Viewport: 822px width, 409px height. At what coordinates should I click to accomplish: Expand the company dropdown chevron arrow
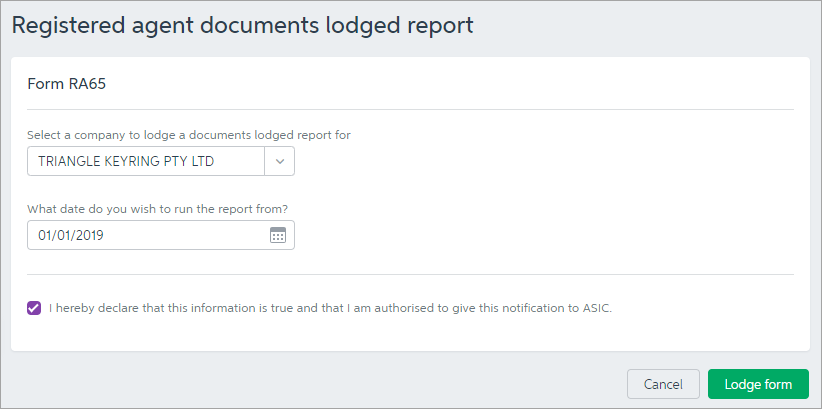pos(280,161)
